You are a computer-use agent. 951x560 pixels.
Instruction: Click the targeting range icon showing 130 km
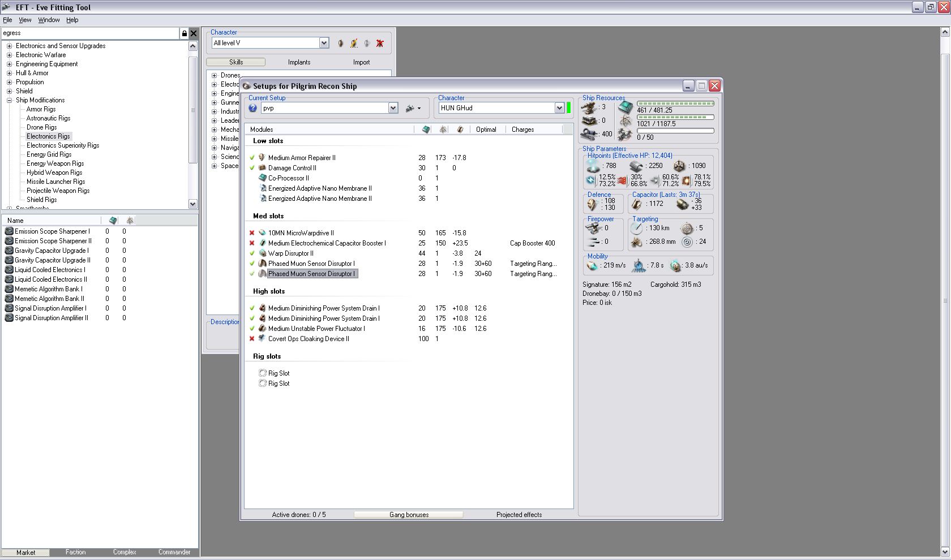click(637, 229)
